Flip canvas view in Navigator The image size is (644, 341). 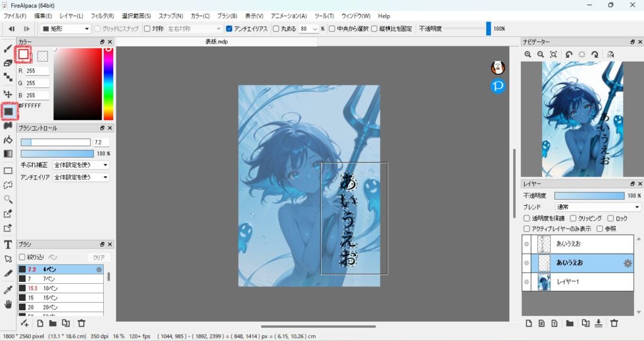tap(610, 54)
